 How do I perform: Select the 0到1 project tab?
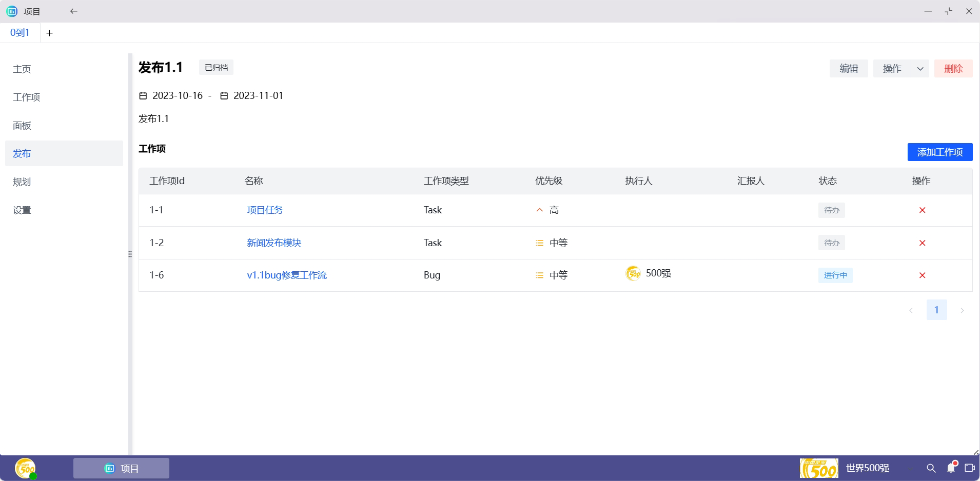[20, 33]
